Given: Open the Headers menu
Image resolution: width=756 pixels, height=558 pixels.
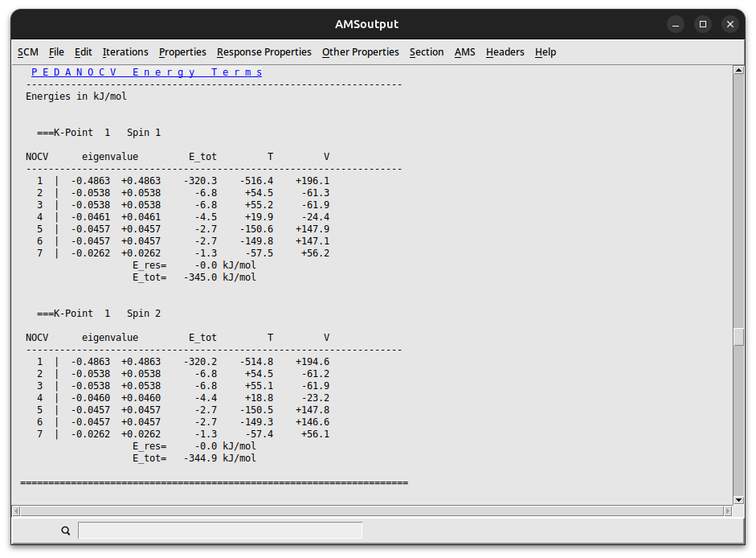Looking at the screenshot, I should click(x=505, y=51).
